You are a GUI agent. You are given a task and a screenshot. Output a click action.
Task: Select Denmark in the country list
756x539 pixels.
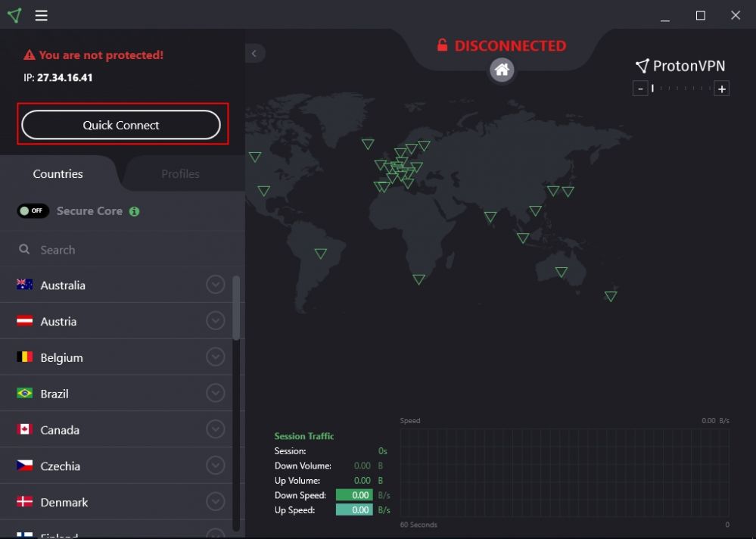click(64, 502)
